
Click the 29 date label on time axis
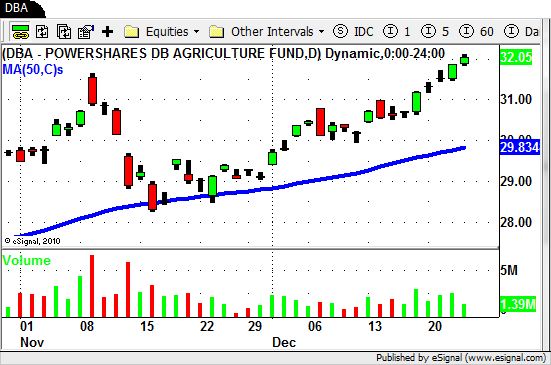255,326
